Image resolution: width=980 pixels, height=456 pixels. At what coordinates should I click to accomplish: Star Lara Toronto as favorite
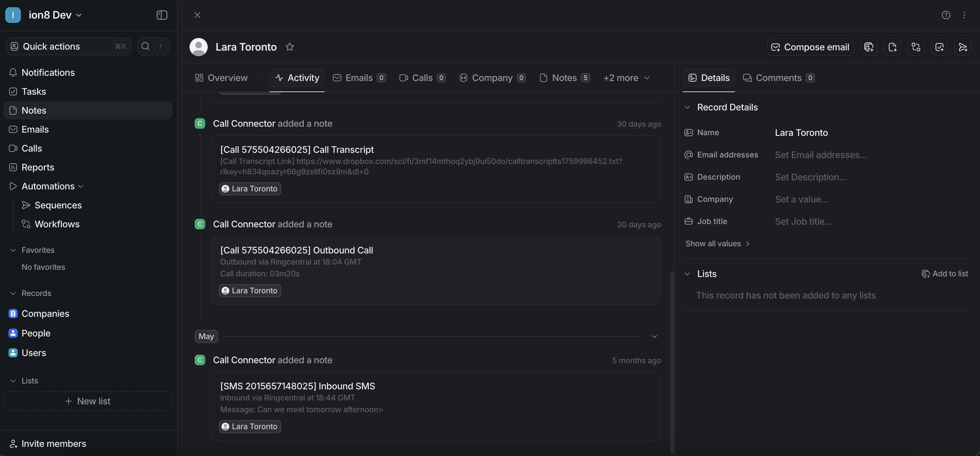coord(289,47)
